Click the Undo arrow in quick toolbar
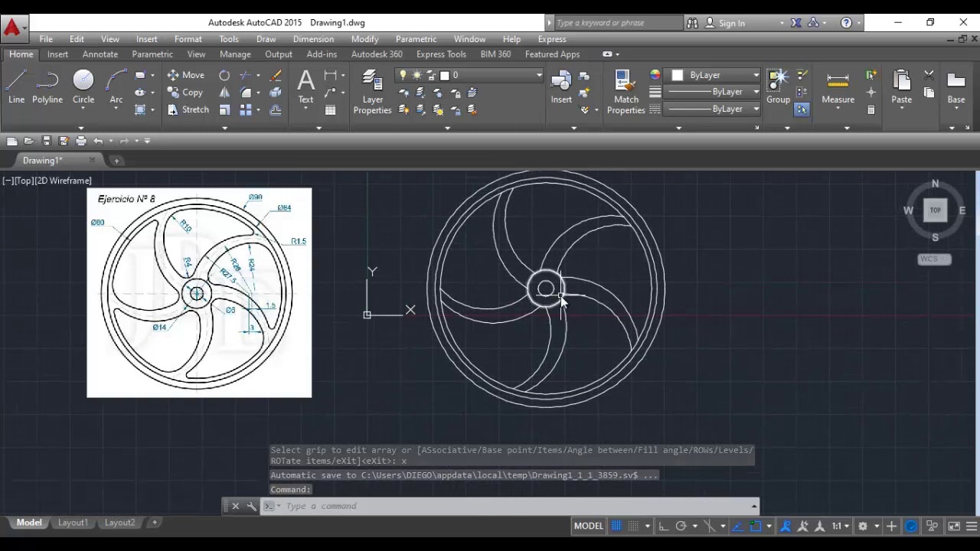980x551 pixels. pos(98,141)
